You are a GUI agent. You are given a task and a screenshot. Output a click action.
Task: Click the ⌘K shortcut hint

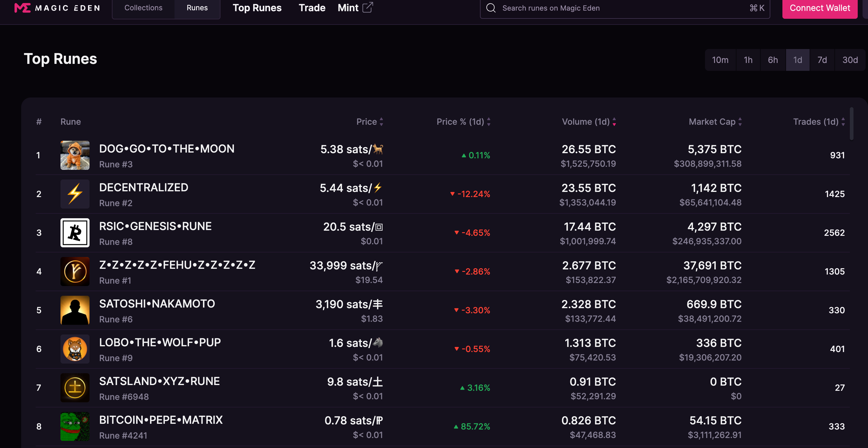coord(757,8)
